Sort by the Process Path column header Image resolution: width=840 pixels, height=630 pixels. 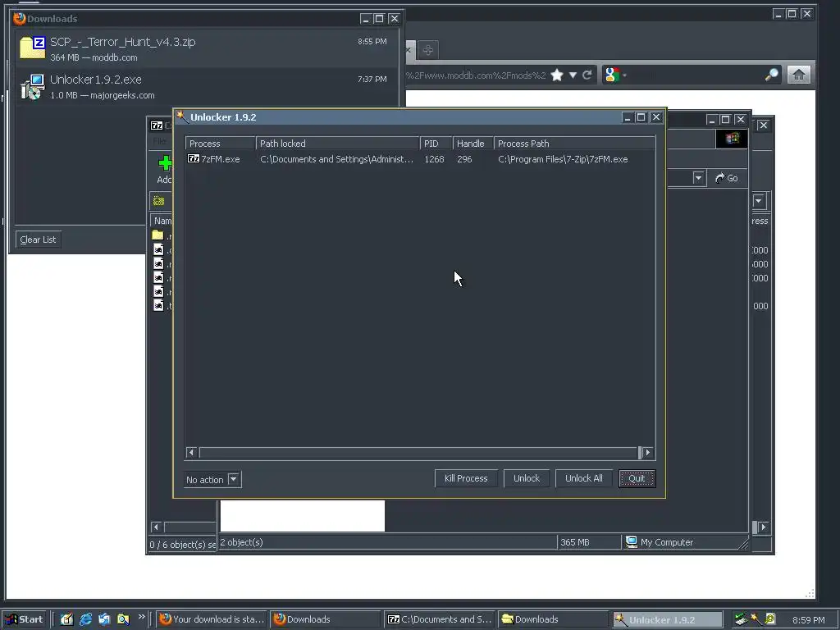coord(574,144)
